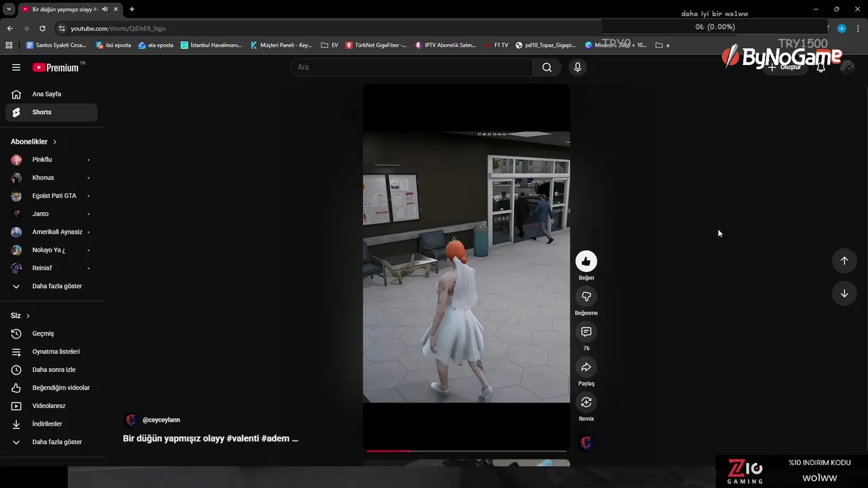Open Janto subscription channel
This screenshot has width=868, height=488.
click(x=52, y=214)
